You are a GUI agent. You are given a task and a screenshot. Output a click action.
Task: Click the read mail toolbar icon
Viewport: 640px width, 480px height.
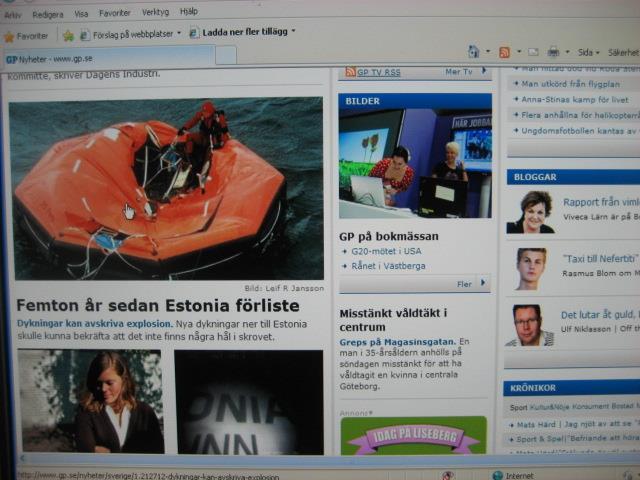(533, 52)
